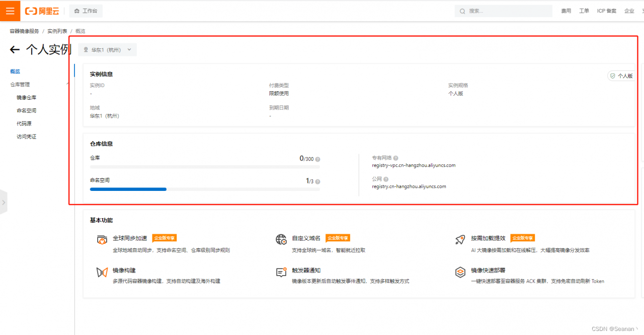644x335 pixels.
Task: Open the orange hamburger navigation menu
Action: coord(10,11)
